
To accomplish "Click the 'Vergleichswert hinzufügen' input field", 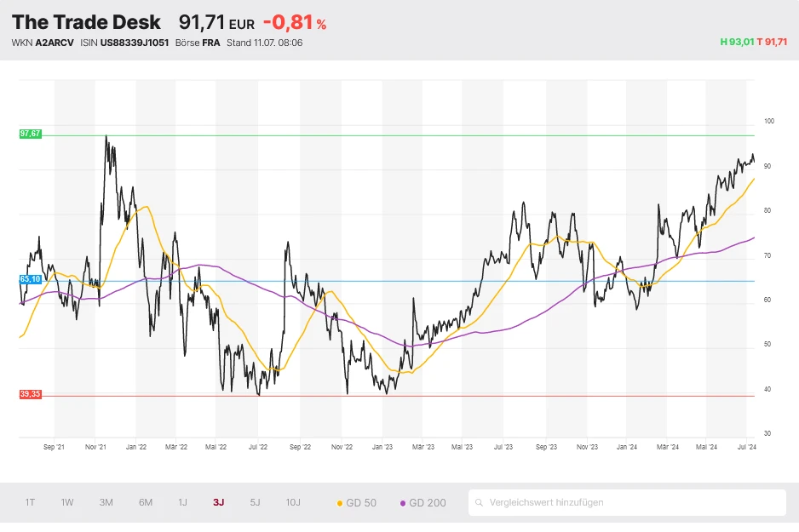I will pyautogui.click(x=630, y=503).
